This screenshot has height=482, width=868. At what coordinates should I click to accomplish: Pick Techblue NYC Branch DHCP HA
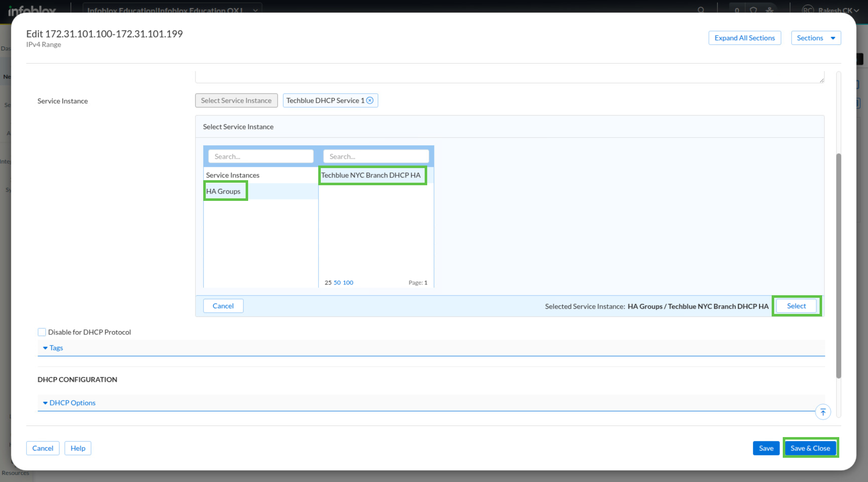coord(376,175)
